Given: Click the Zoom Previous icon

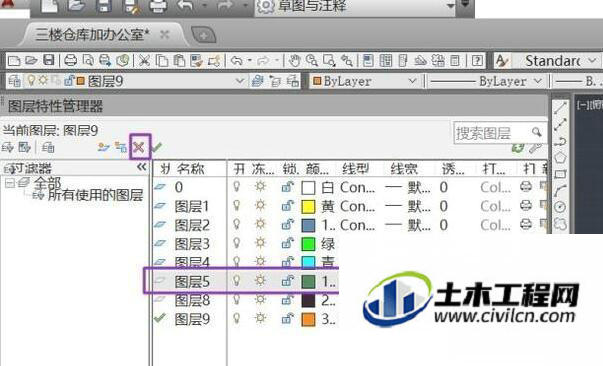Looking at the screenshot, I should 346,61.
